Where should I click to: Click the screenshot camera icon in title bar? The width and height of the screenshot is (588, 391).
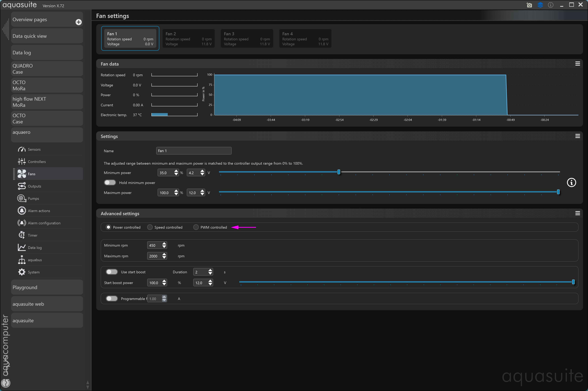[x=529, y=5]
